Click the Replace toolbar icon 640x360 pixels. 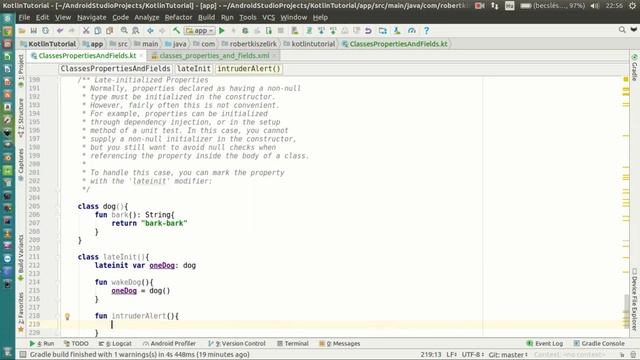(x=136, y=31)
